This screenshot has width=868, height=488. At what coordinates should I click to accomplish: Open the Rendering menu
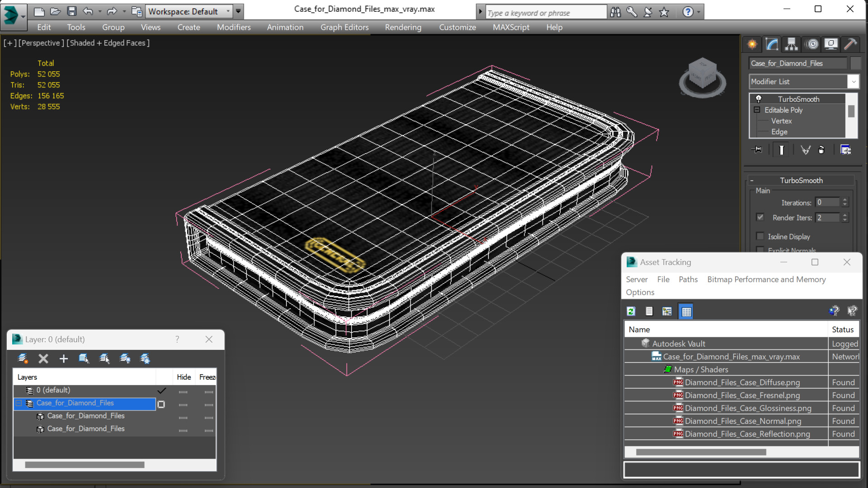tap(403, 27)
